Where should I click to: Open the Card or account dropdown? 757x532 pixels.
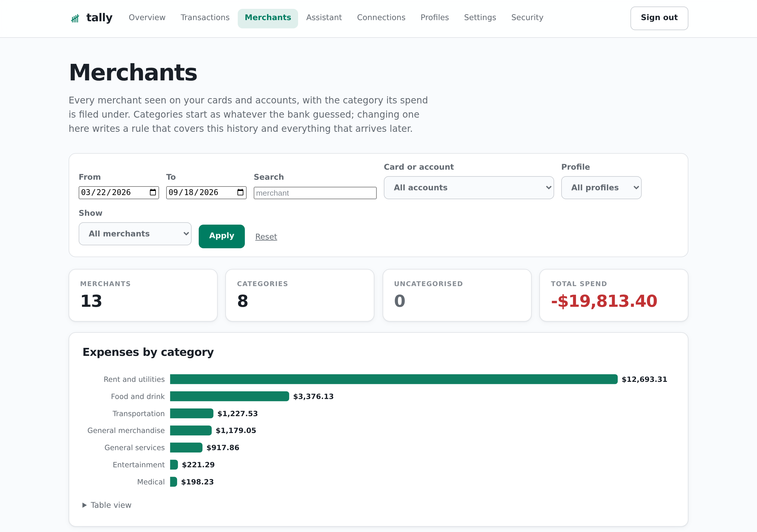point(468,188)
